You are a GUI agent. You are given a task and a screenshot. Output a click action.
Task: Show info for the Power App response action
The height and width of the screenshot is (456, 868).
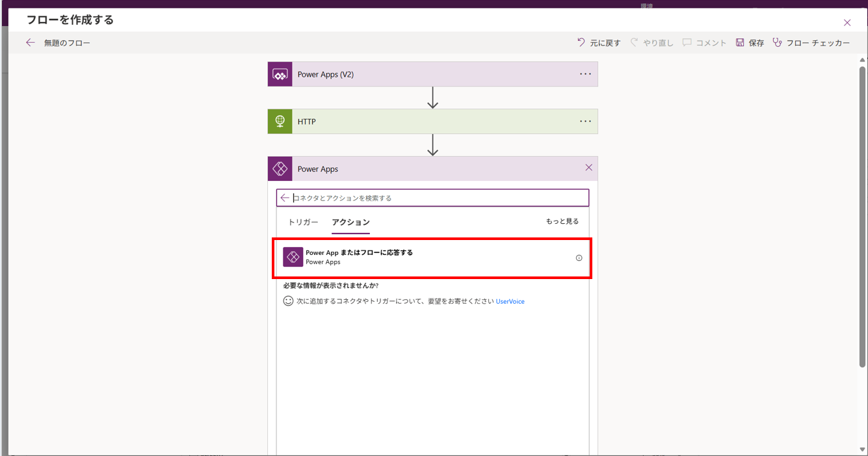coord(579,258)
